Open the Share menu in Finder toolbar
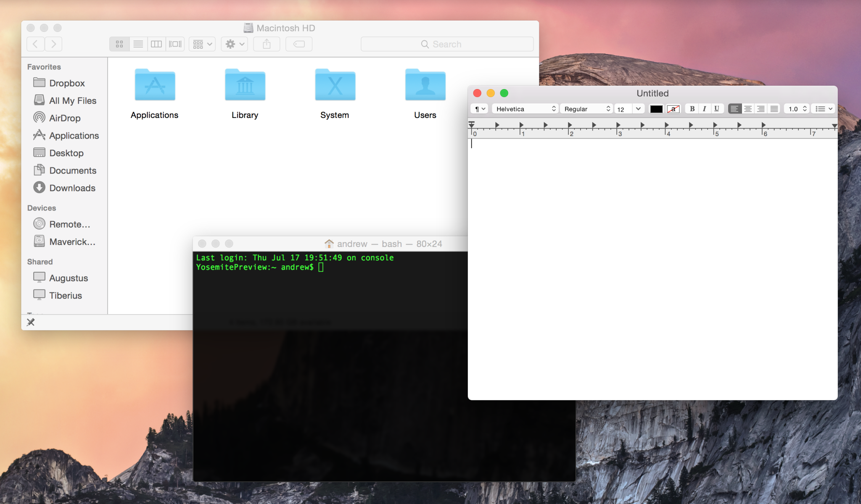 [267, 44]
